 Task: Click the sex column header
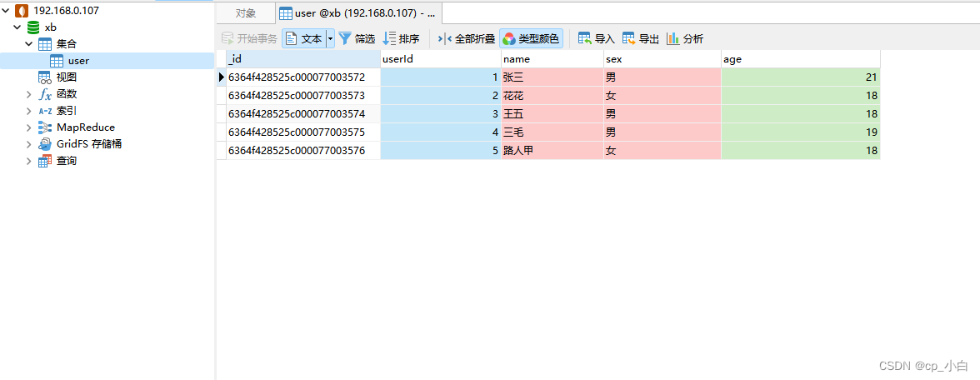(x=662, y=59)
